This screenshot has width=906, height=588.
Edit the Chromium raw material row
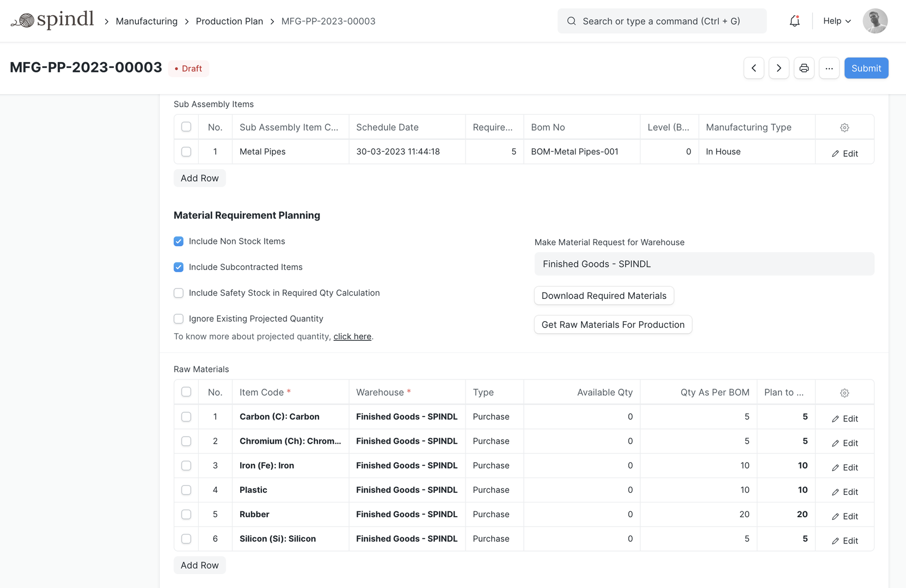tap(844, 443)
